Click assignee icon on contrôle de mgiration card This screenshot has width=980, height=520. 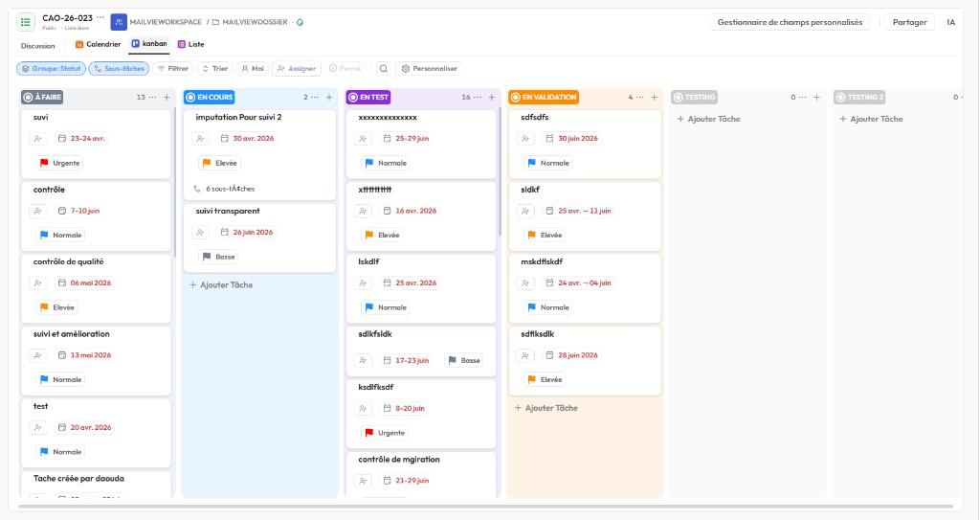point(363,481)
